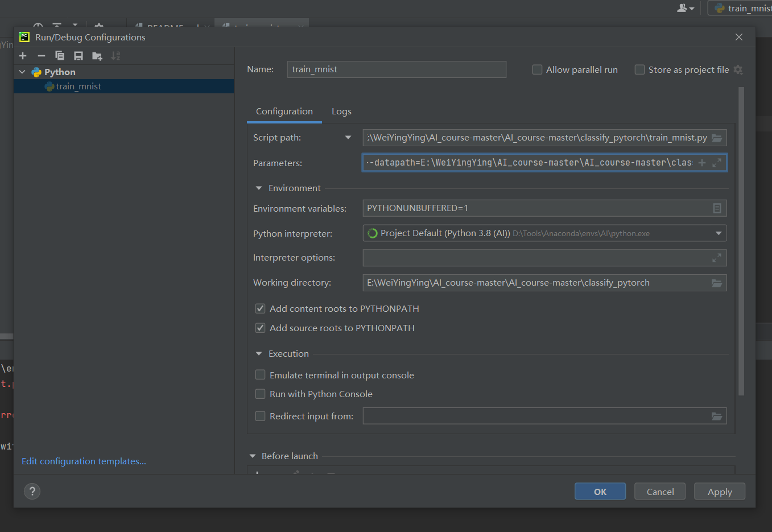Click the dialog vertical scrollbar
This screenshot has height=532, width=772.
click(741, 241)
